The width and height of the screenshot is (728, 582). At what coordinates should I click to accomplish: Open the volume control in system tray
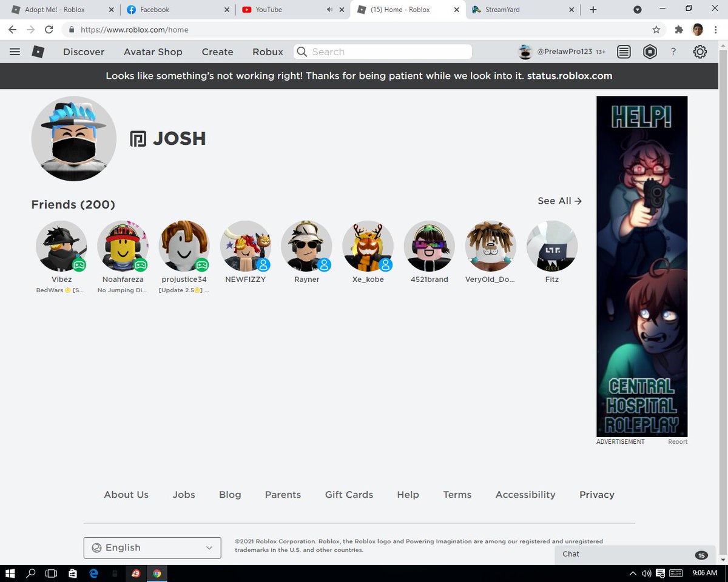click(647, 573)
